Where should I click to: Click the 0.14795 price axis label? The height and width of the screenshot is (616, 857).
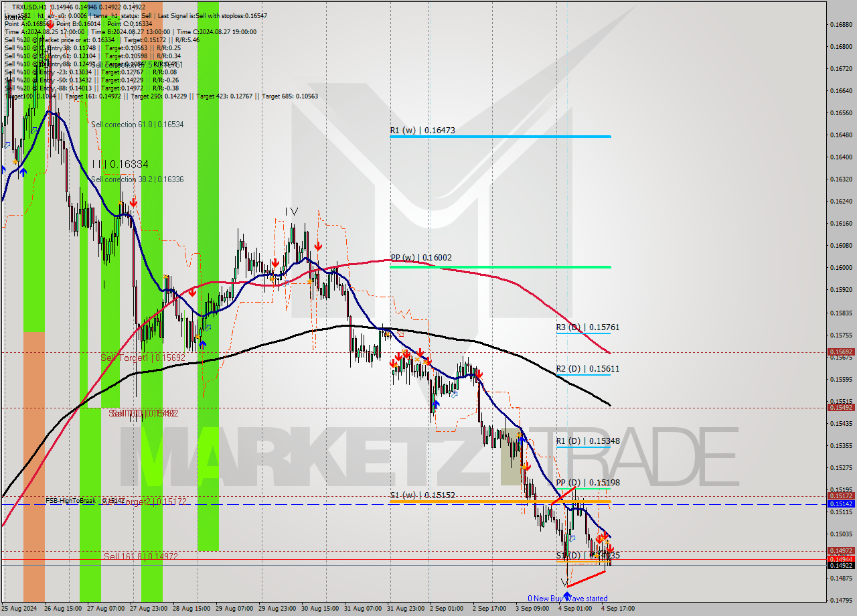click(x=840, y=600)
